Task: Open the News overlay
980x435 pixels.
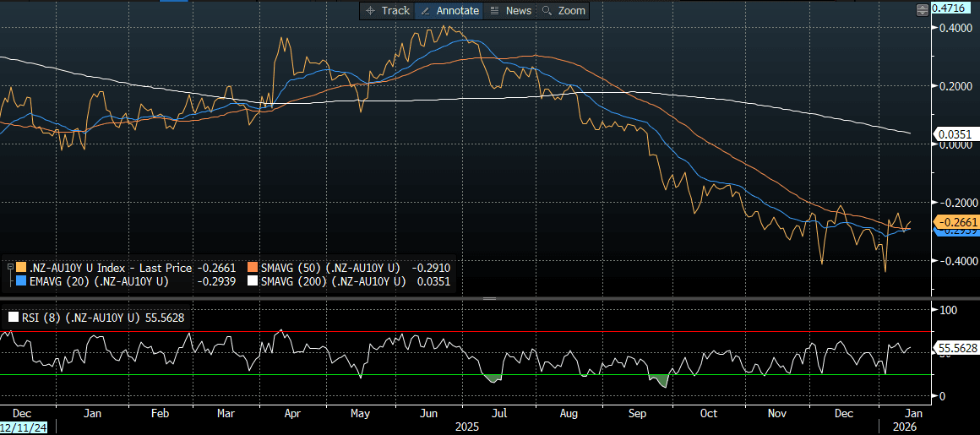Action: pyautogui.click(x=510, y=10)
